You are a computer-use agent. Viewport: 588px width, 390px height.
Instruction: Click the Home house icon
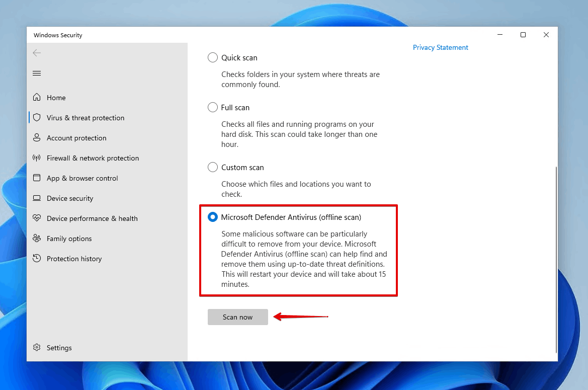[37, 98]
